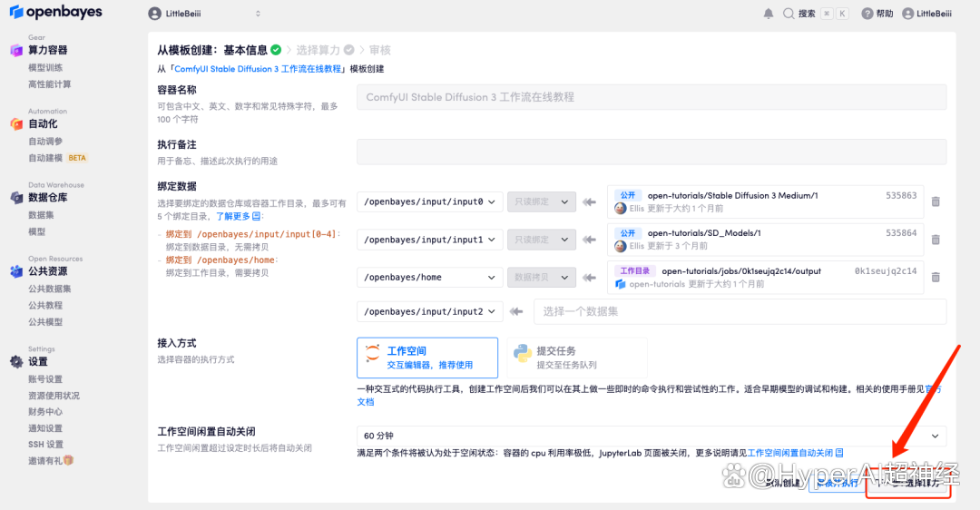Open the 文档 link under the 工作空间 description
The width and height of the screenshot is (980, 510).
coord(366,402)
